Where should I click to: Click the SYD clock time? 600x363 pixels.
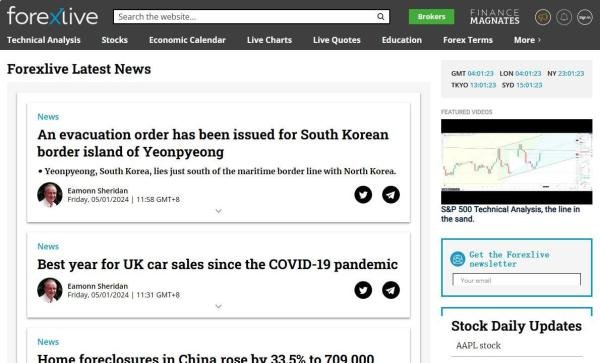point(529,85)
